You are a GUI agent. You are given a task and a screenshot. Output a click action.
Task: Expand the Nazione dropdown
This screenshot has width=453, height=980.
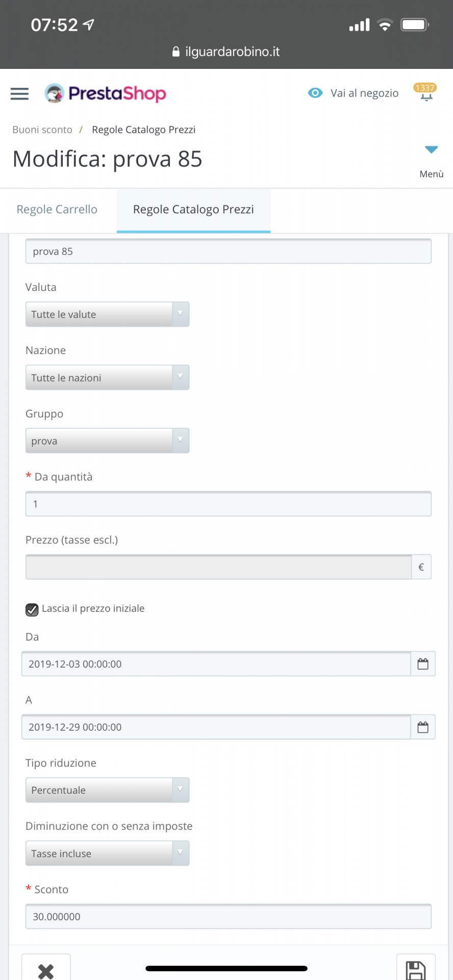(107, 378)
